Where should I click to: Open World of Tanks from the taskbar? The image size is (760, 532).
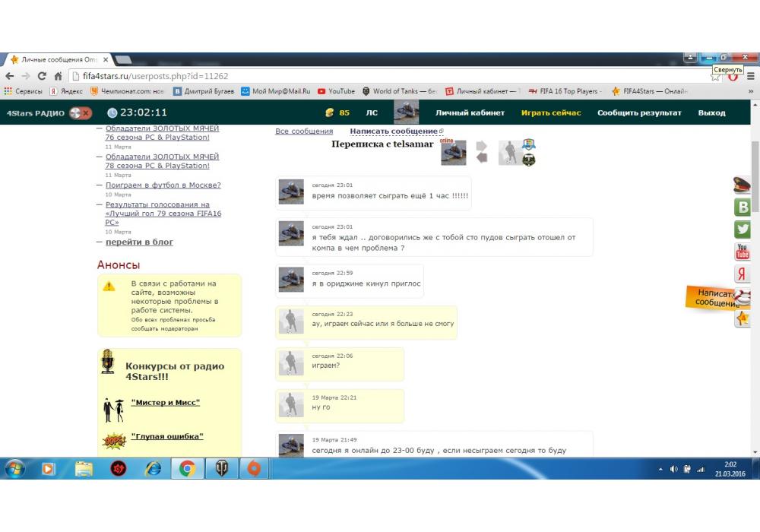pyautogui.click(x=221, y=469)
